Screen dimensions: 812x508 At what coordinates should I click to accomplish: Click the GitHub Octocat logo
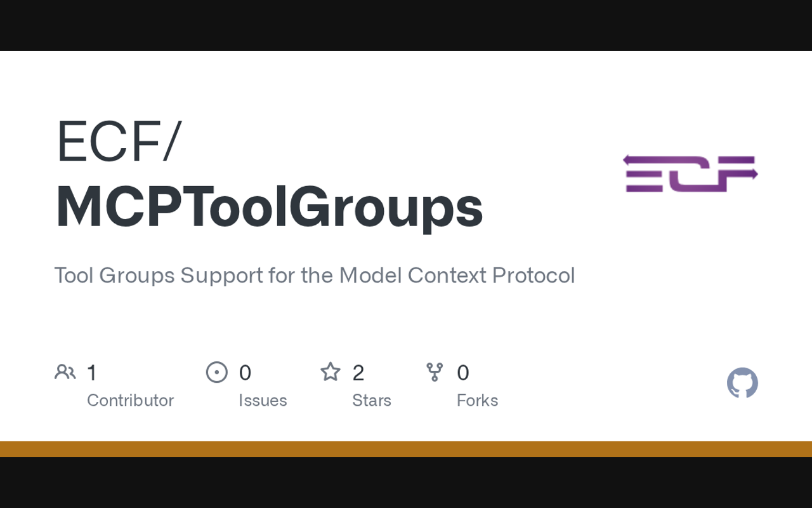pyautogui.click(x=742, y=383)
